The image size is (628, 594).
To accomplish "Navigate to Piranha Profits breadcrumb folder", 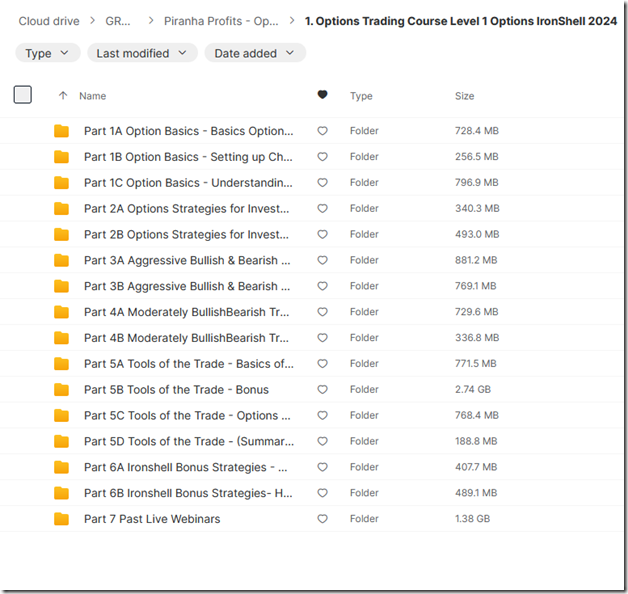I will pyautogui.click(x=221, y=21).
